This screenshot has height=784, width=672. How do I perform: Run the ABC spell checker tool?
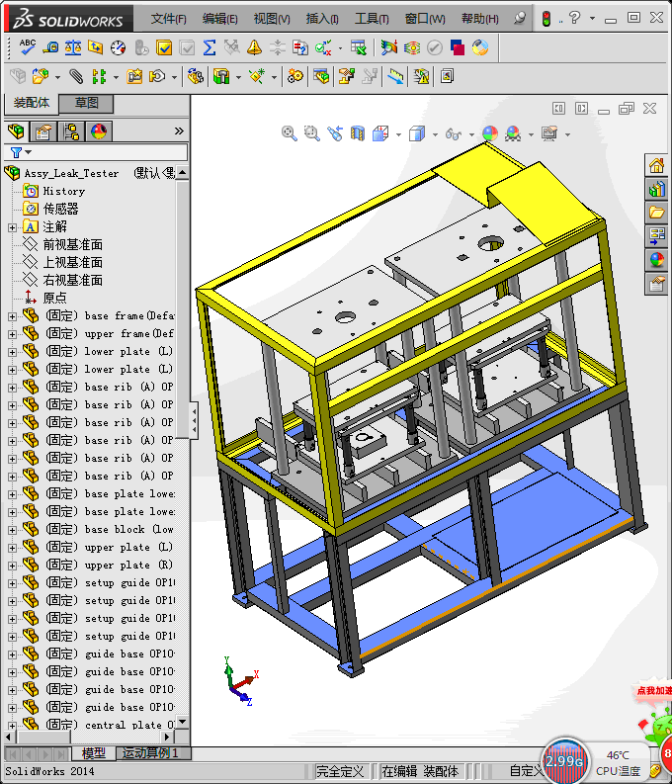(x=28, y=47)
